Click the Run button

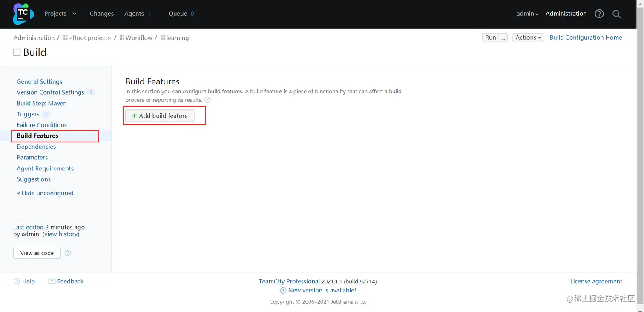coord(491,38)
